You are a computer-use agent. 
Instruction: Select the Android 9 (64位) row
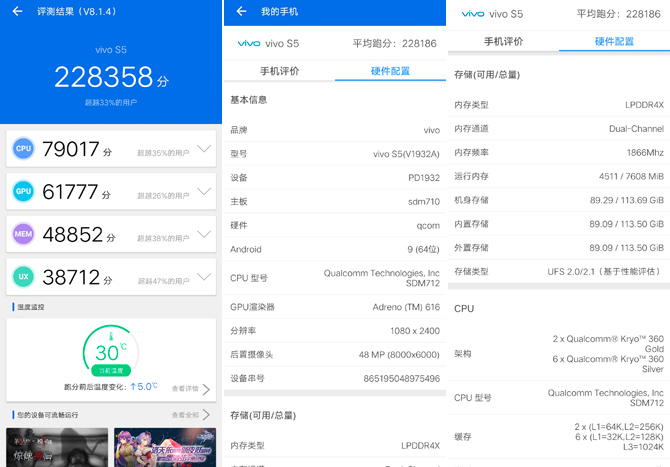point(335,249)
